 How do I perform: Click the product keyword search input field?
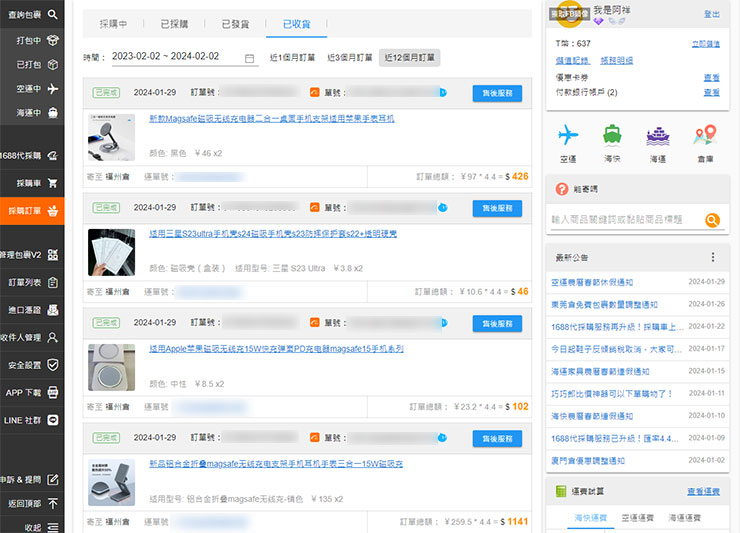[x=625, y=220]
